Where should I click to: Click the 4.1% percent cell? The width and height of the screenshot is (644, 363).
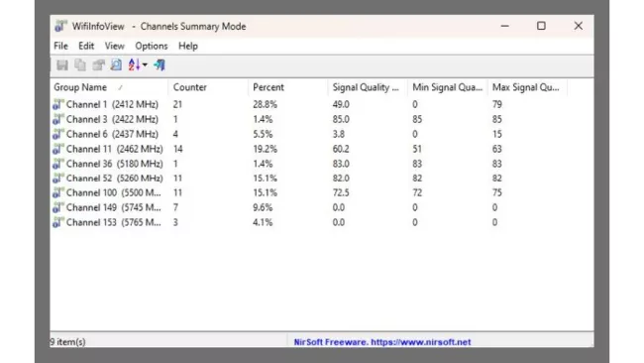point(263,222)
